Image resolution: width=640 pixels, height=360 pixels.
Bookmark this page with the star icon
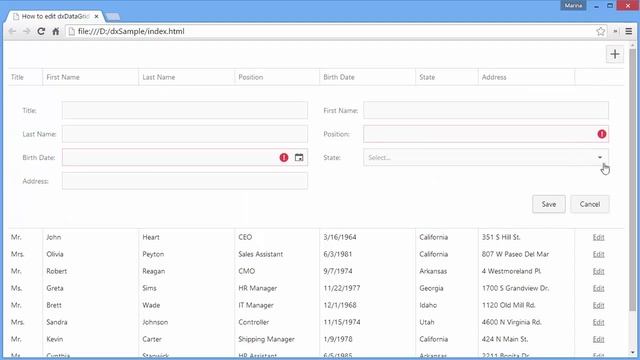pyautogui.click(x=600, y=31)
